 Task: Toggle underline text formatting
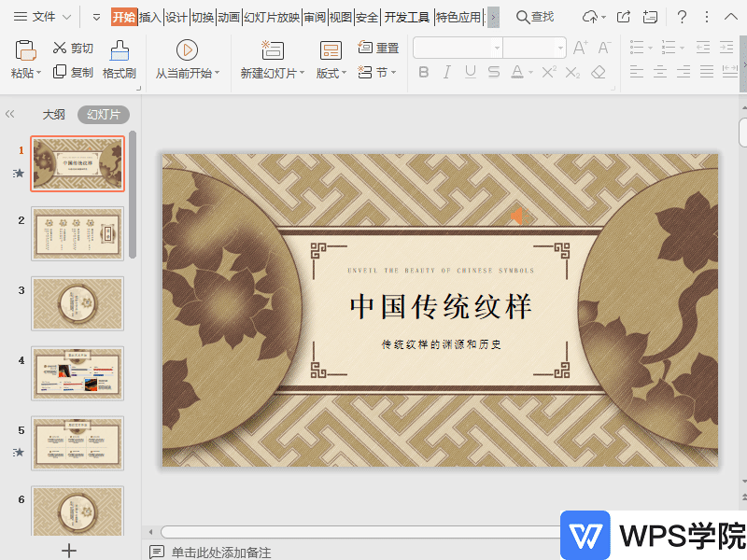tap(471, 72)
